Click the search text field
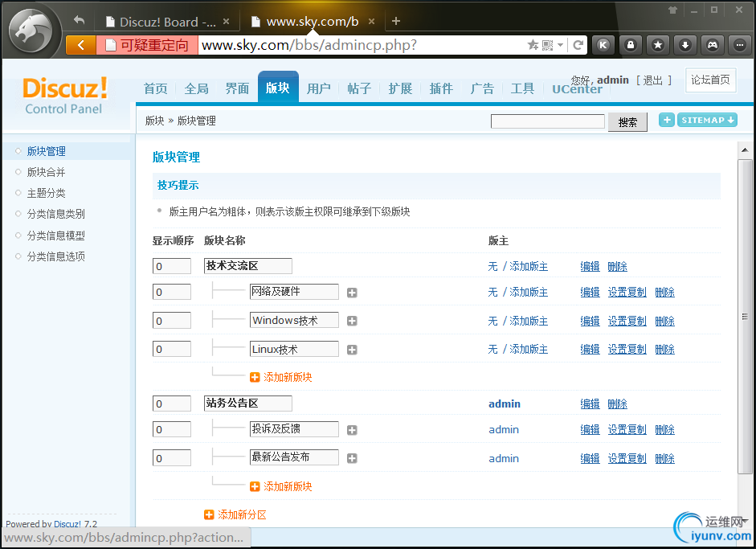The height and width of the screenshot is (549, 756). (547, 121)
